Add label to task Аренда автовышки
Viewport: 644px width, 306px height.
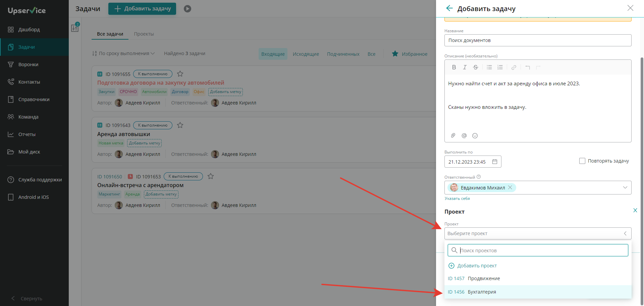(x=145, y=143)
